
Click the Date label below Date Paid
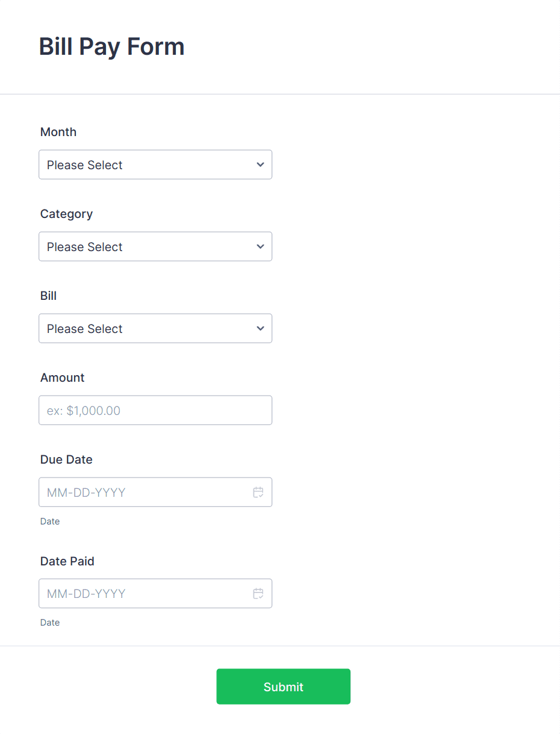50,622
